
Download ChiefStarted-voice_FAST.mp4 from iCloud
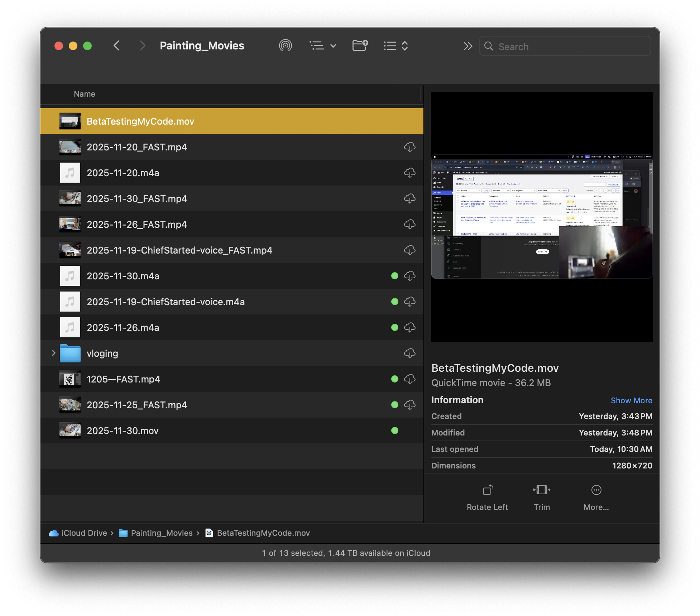pyautogui.click(x=410, y=250)
